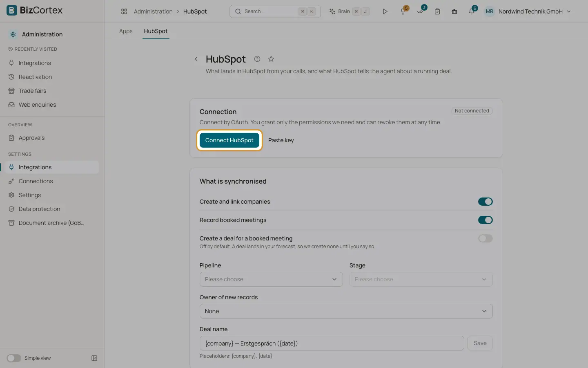Click the play icon in top bar
Viewport: 588px width, 368px height.
[385, 11]
